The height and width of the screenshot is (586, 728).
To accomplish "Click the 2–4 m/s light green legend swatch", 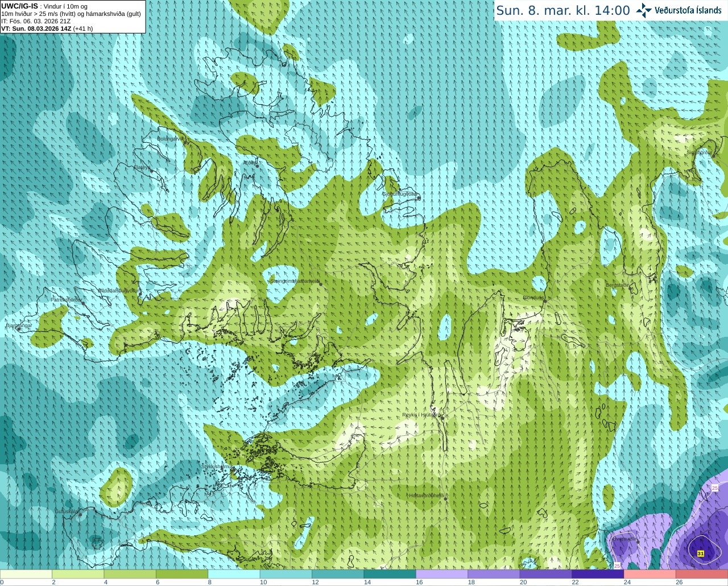I will pos(78,574).
